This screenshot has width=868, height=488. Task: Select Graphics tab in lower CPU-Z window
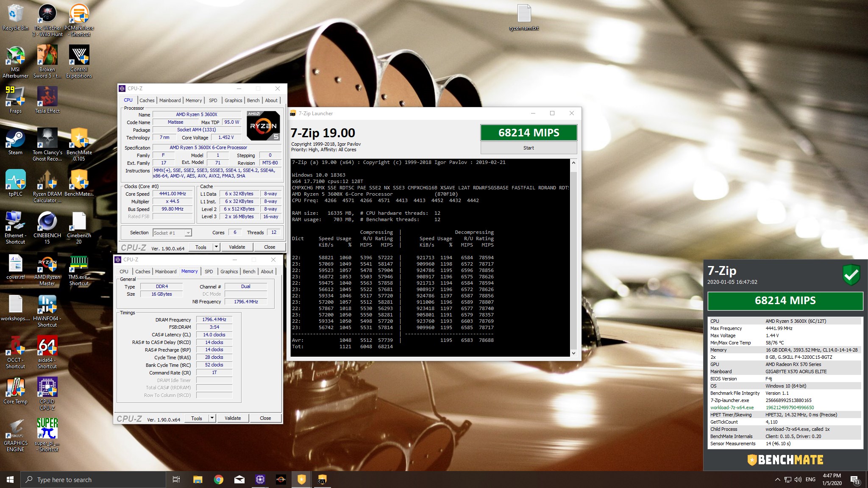[229, 272]
